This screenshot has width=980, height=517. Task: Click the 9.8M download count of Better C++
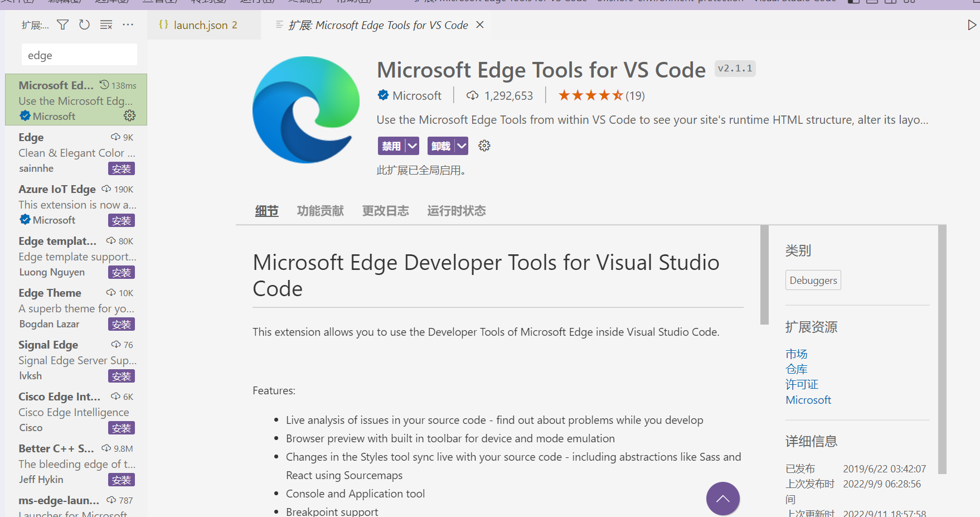click(x=123, y=448)
